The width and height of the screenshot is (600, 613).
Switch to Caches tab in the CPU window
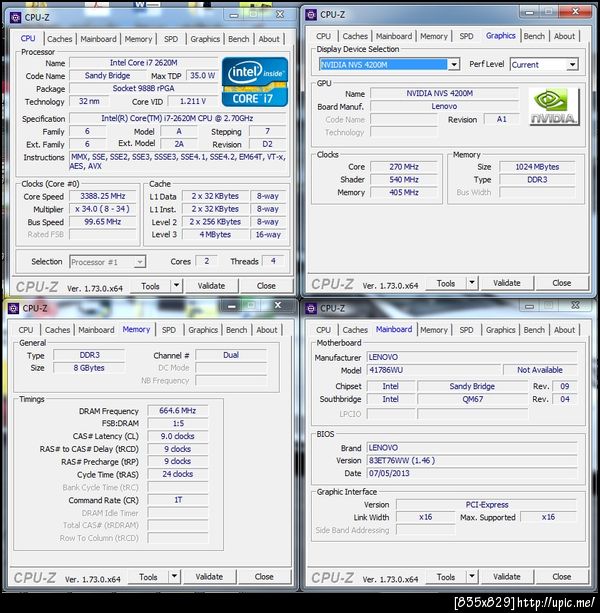(x=59, y=39)
